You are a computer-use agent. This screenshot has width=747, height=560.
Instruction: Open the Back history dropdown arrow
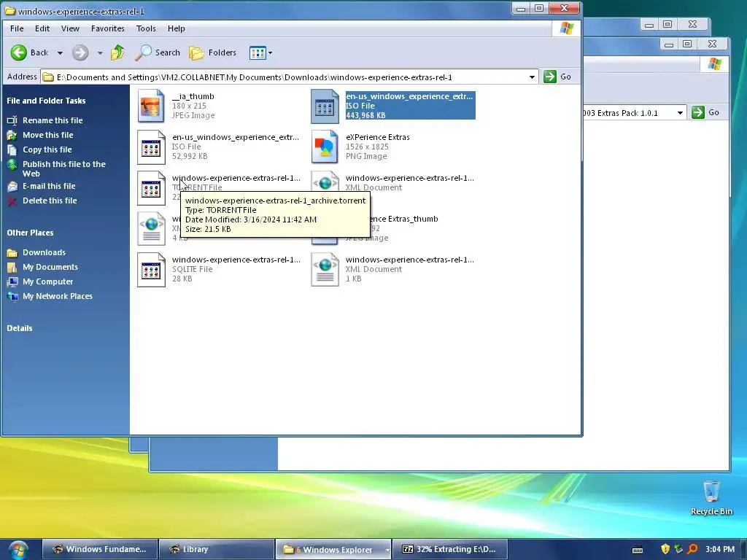(60, 52)
